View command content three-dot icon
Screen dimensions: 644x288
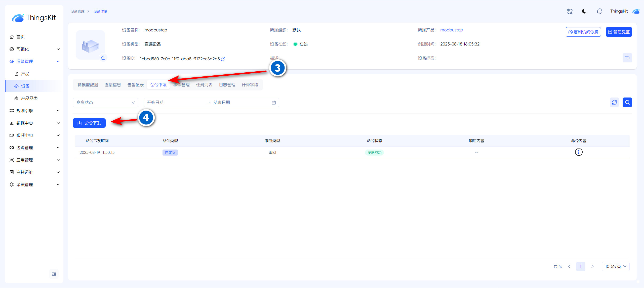coord(579,152)
